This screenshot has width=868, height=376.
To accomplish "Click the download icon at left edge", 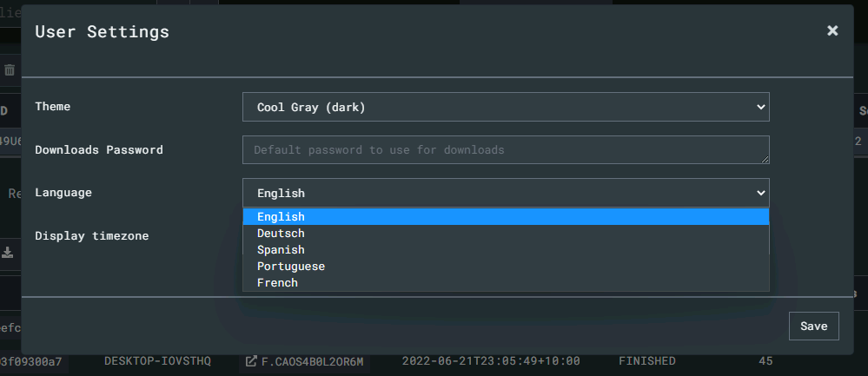I will point(8,253).
